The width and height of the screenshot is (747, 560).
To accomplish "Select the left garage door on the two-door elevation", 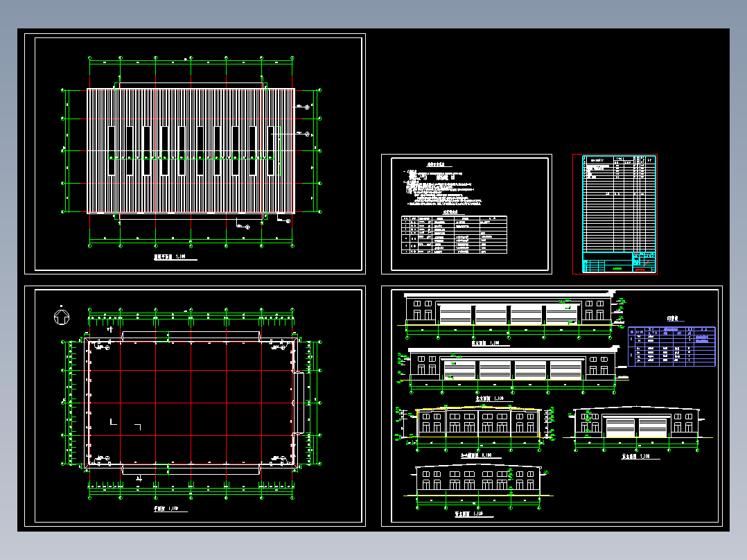I will coord(619,428).
